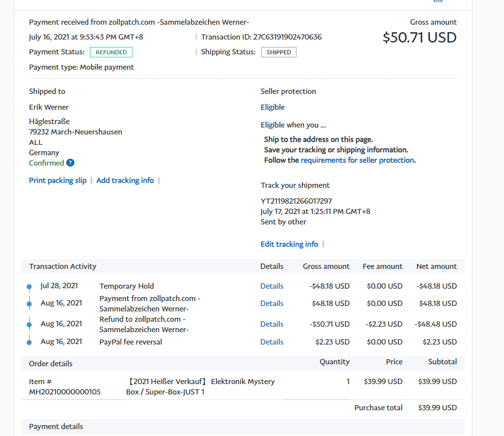Click the REFUNDED payment status badge

click(x=111, y=52)
